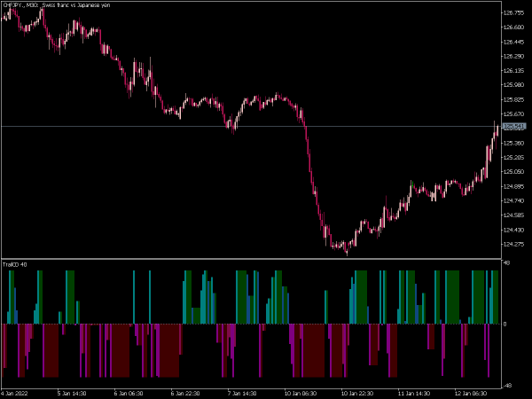The height and width of the screenshot is (399, 532).
Task: Click the indicator zero level label
Action: point(505,325)
